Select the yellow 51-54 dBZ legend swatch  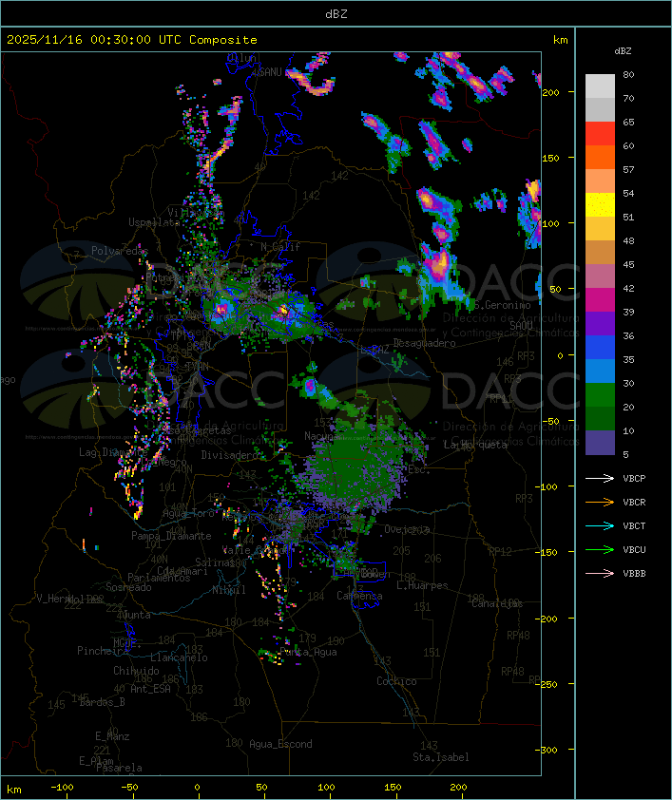point(600,204)
